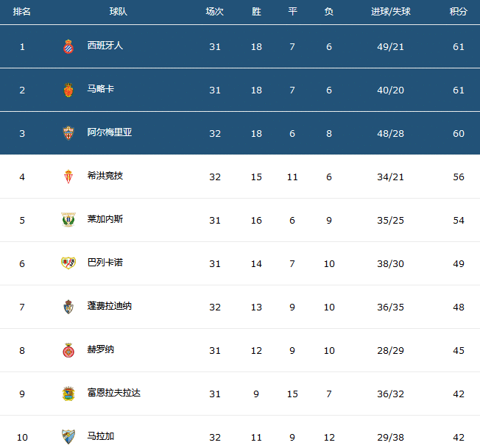480x448 pixels.
Task: Open the 西班牙人 team name link
Action: (105, 46)
